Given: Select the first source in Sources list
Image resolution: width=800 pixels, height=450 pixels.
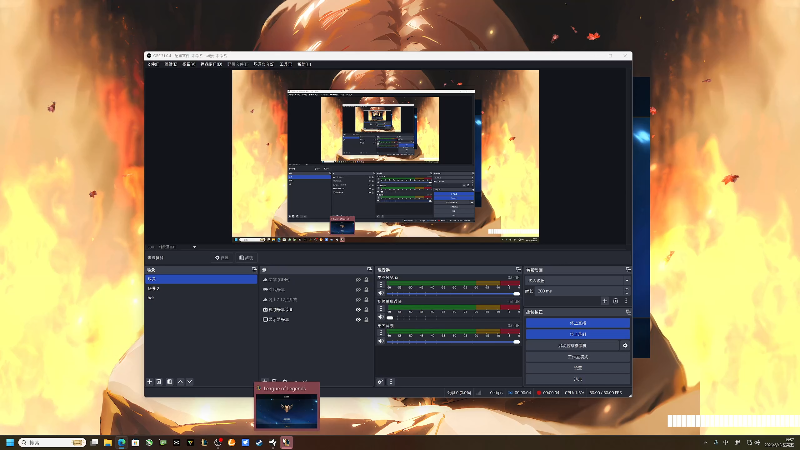Looking at the screenshot, I should point(316,280).
